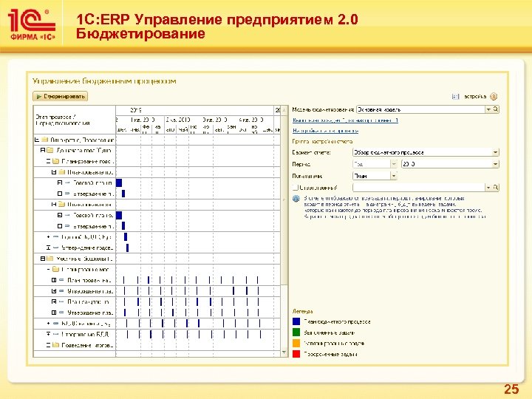Image resolution: width=532 pixels, height=399 pixels.
Task: Click the 4 кв. 2010 timeline header
Action: coord(251,120)
